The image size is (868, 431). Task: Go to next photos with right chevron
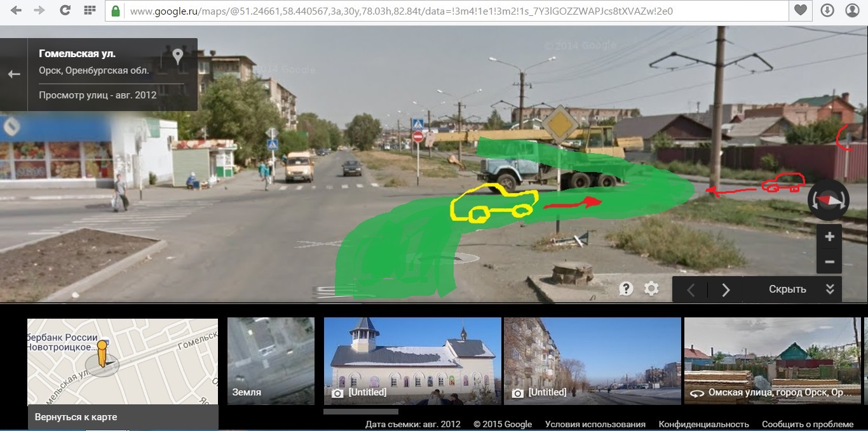coord(726,289)
